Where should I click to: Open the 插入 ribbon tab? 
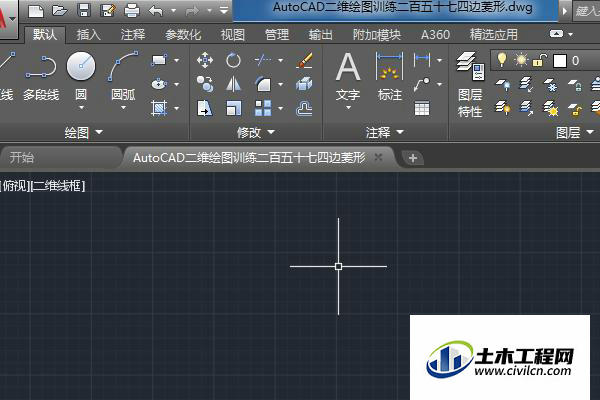88,35
